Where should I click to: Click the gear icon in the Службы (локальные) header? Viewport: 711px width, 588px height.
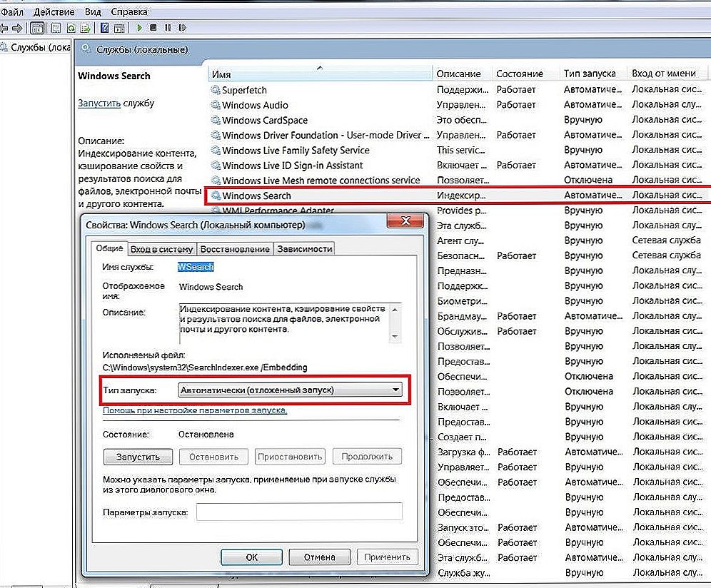coord(86,49)
